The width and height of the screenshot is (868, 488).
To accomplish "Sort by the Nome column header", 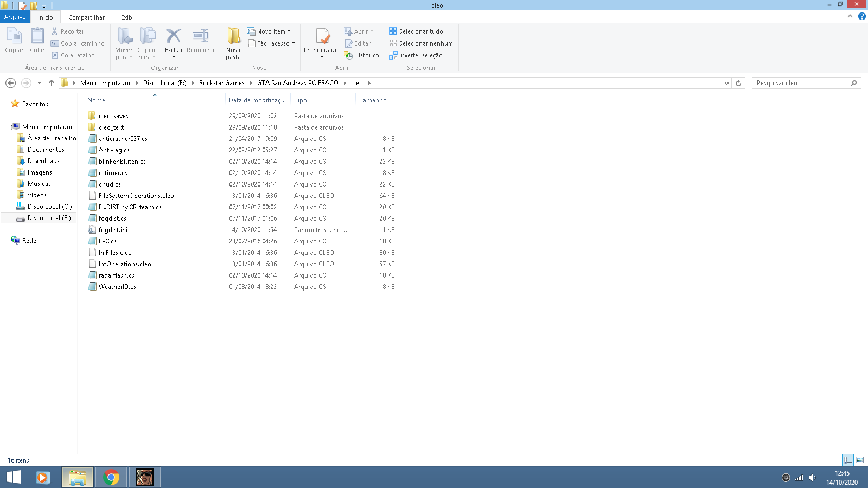I will pos(155,100).
